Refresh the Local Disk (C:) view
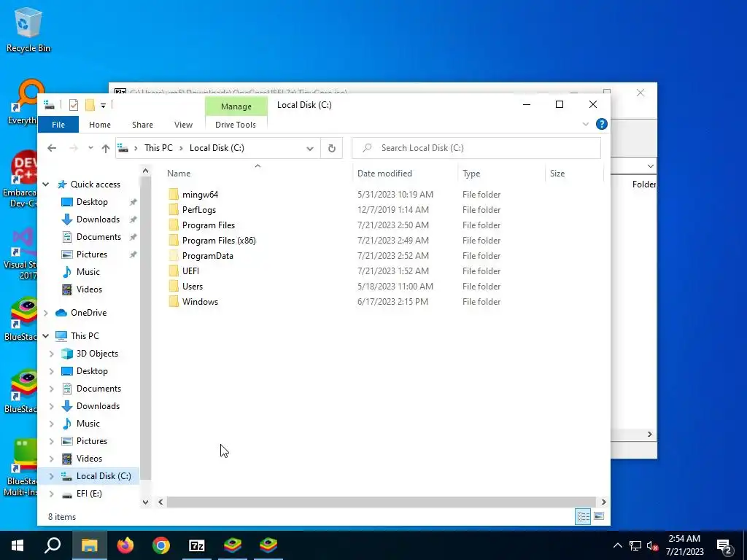 pos(332,148)
